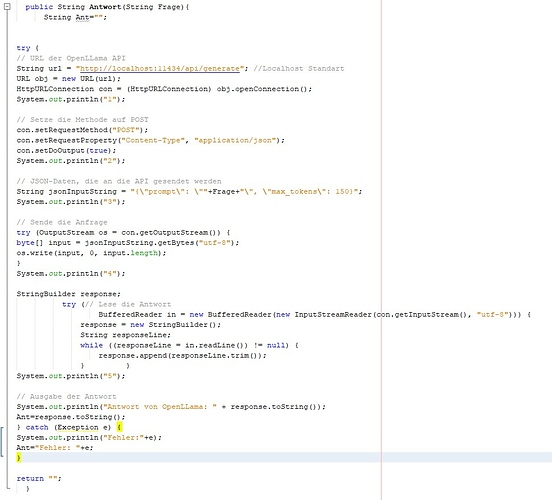Click the "application/json" string literal
The image size is (552, 500).
(235, 140)
